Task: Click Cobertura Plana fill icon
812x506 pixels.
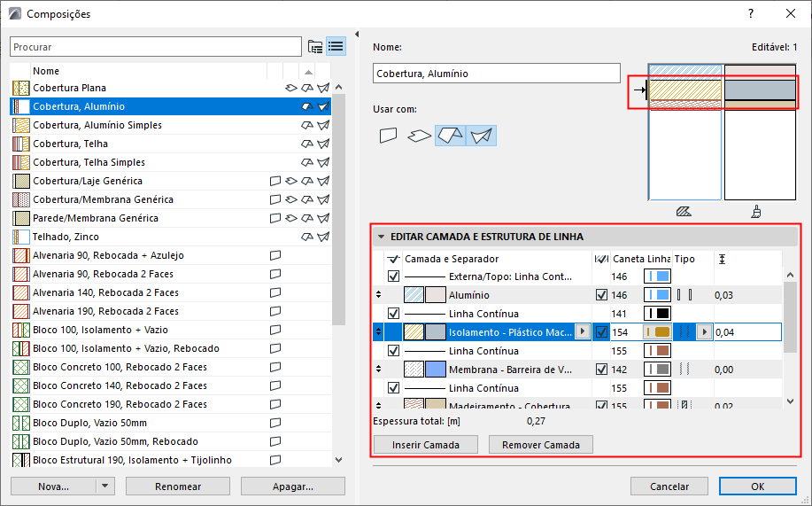Action: [21, 88]
